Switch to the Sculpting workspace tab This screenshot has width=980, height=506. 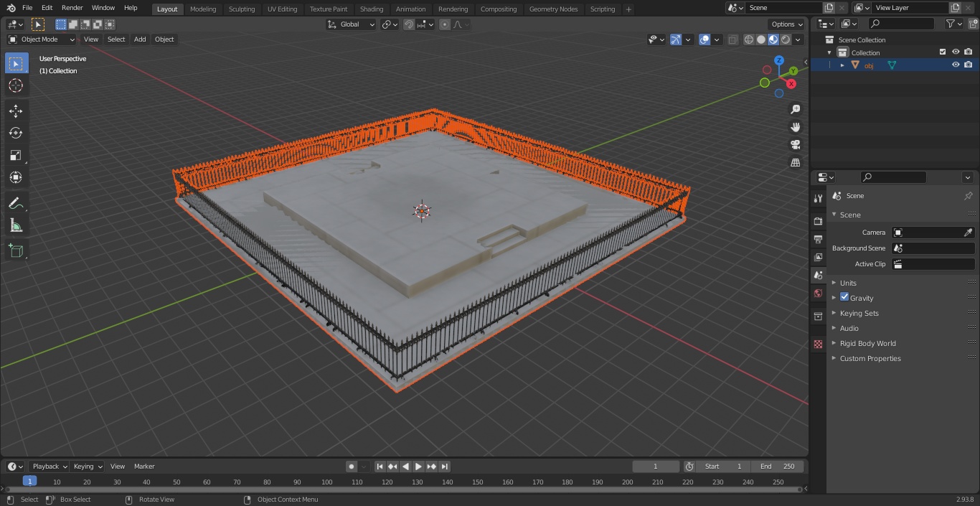click(242, 9)
